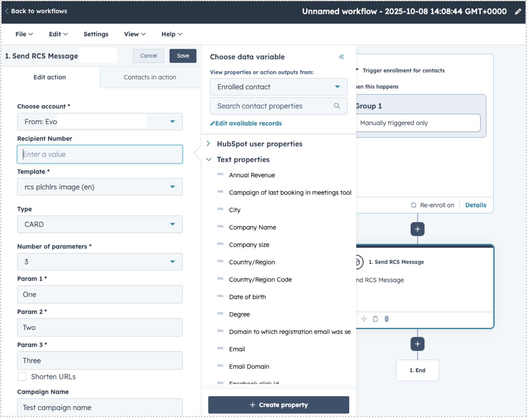Image resolution: width=529 pixels, height=420 pixels.
Task: Click the pencil icon to rename workflow
Action: (x=518, y=12)
